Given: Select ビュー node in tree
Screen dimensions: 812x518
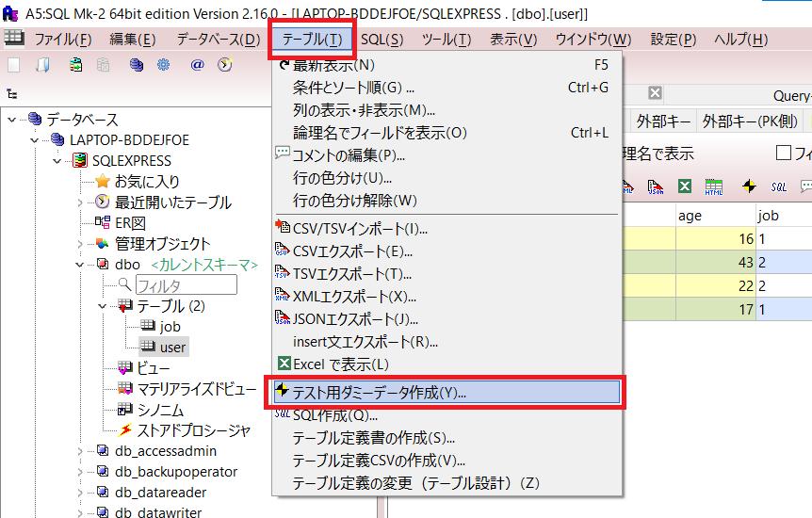Looking at the screenshot, I should click(x=154, y=368).
